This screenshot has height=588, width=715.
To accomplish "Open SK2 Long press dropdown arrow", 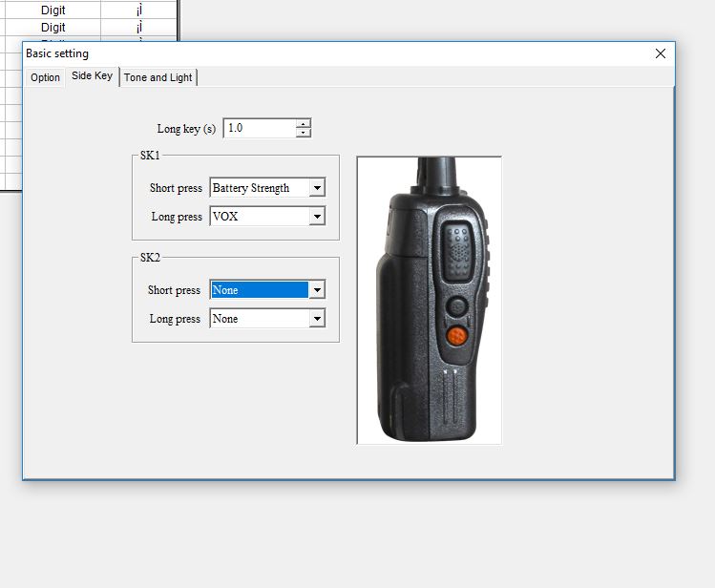I will (x=317, y=318).
